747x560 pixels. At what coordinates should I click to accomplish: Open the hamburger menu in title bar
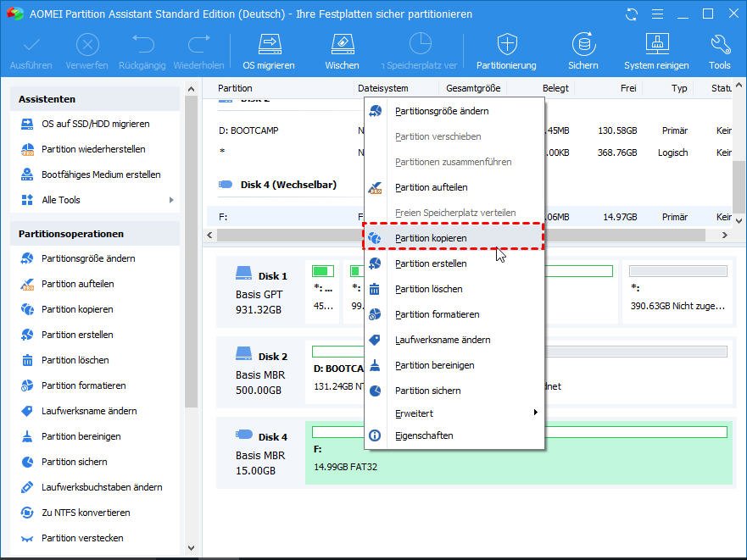tap(657, 14)
